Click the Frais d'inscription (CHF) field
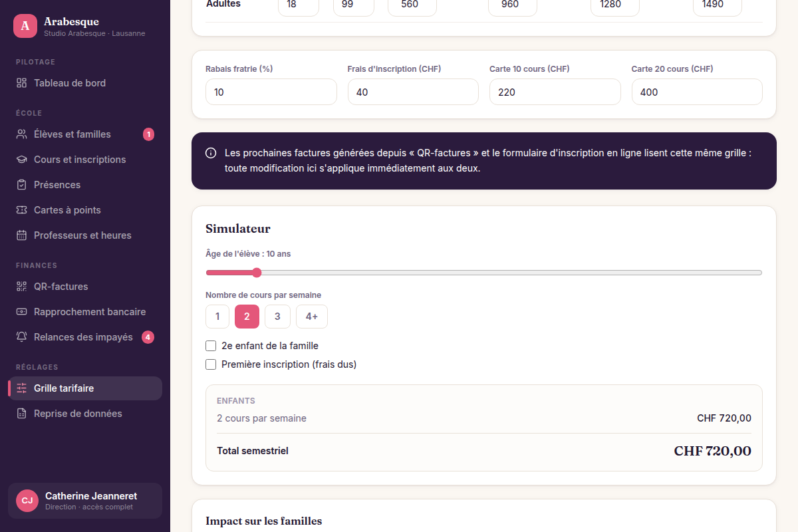 click(x=413, y=92)
